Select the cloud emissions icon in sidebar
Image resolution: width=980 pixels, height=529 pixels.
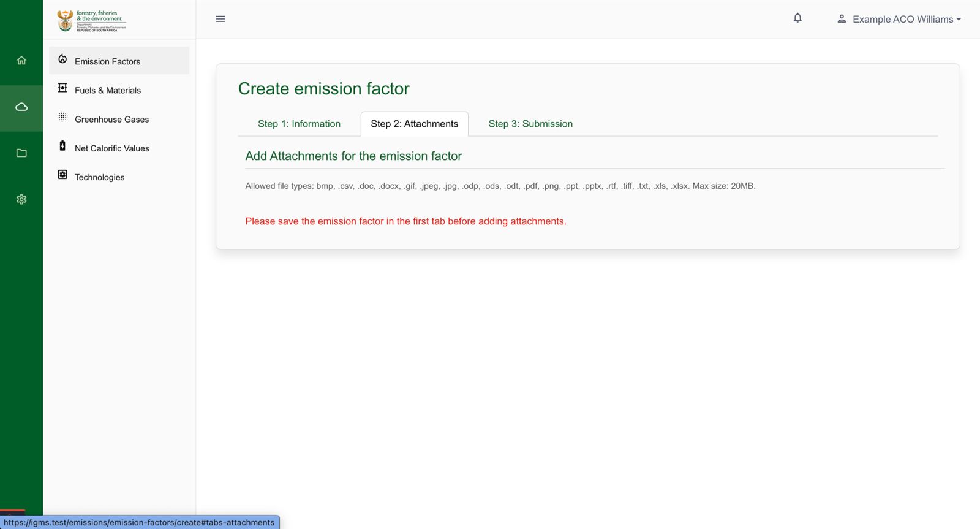pyautogui.click(x=21, y=107)
